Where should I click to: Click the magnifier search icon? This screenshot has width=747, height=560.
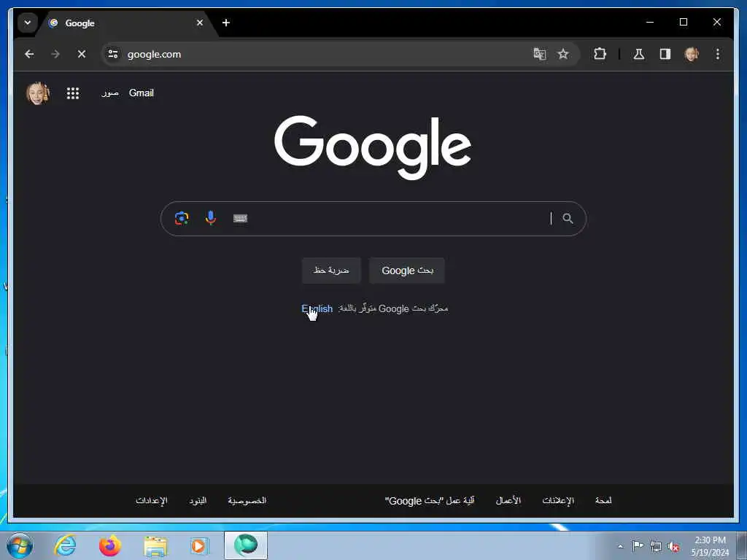click(568, 218)
